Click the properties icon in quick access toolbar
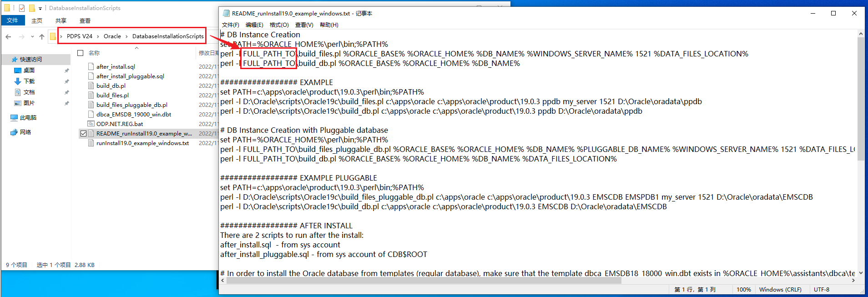This screenshot has width=868, height=297. 21,8
